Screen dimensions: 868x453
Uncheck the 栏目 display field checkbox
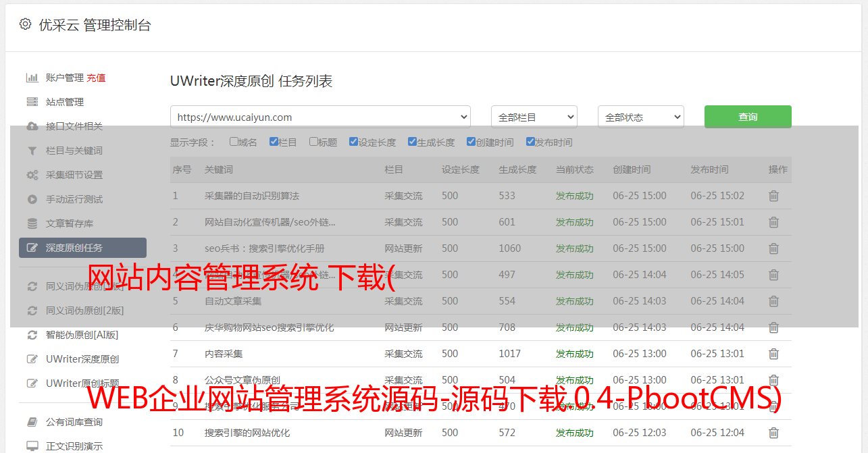[274, 142]
